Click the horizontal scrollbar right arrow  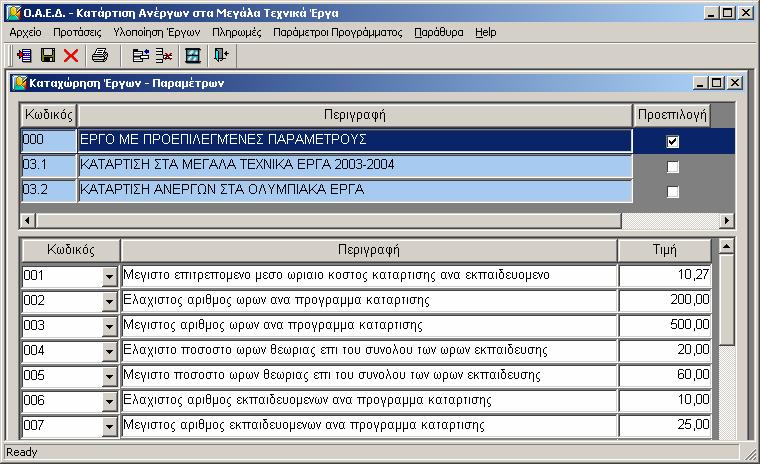click(727, 221)
